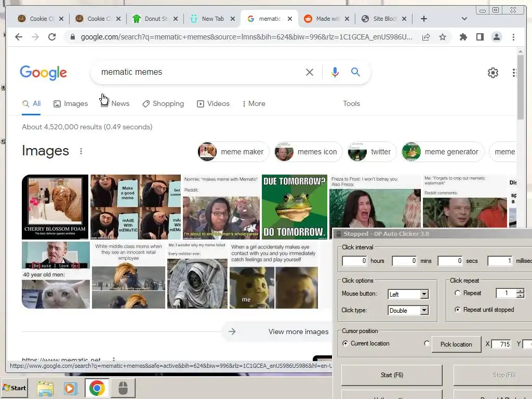Open the Shopping search tab
The height and width of the screenshot is (399, 532).
coord(163,103)
